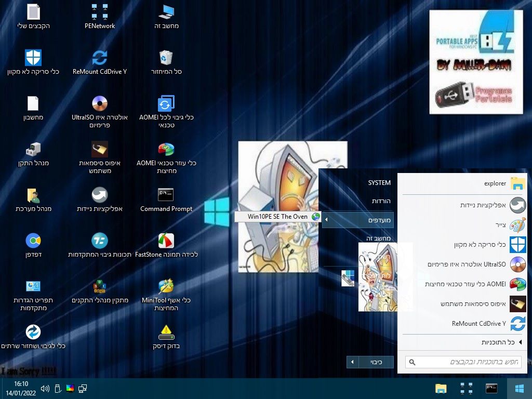Open the 'מנהל מערכת' desktop icon

point(33,200)
